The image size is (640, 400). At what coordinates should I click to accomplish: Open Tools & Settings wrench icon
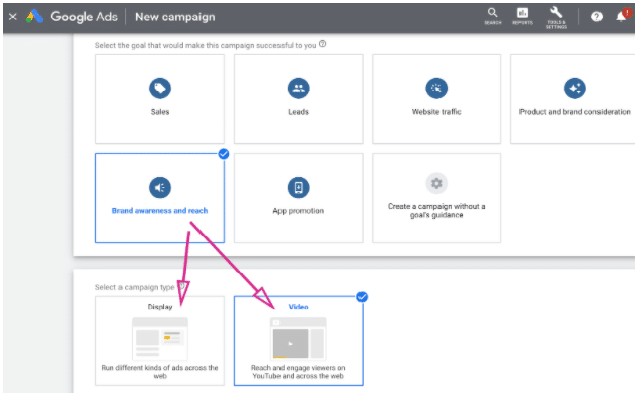tap(556, 15)
